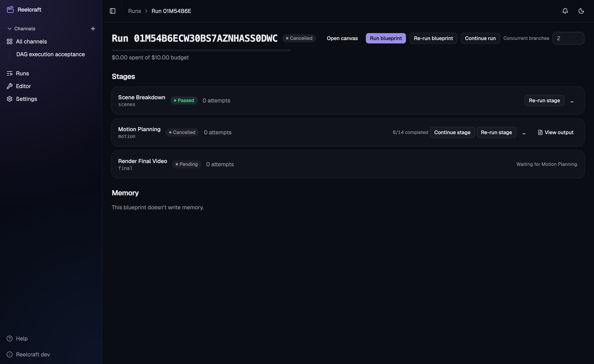Open more options for Motion Planning

pyautogui.click(x=524, y=133)
